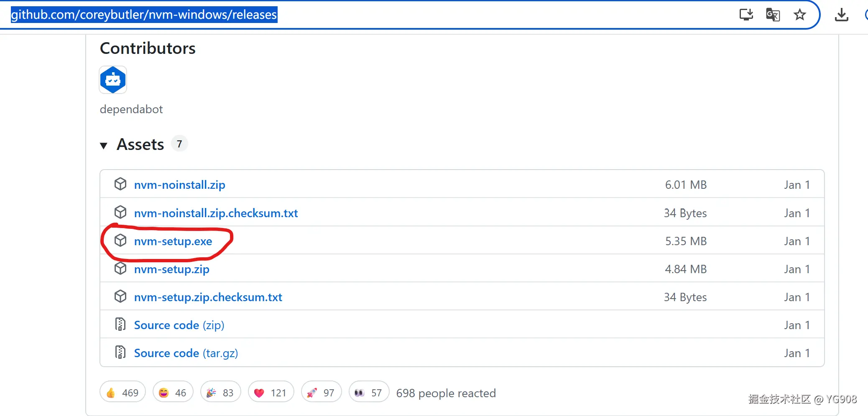Click package icon beside nvm-setup.zip

(x=120, y=269)
